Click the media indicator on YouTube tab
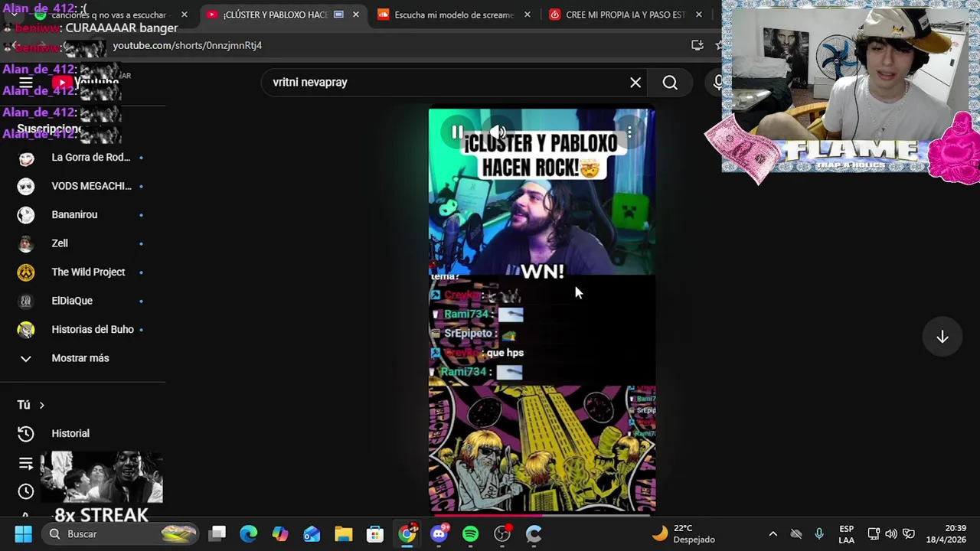Image resolution: width=980 pixels, height=551 pixels. 338,15
